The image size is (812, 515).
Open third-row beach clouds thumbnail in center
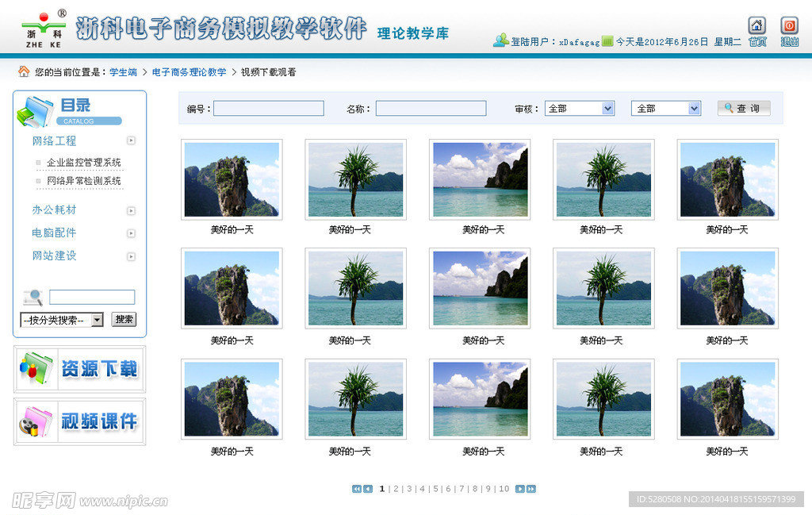[480, 399]
